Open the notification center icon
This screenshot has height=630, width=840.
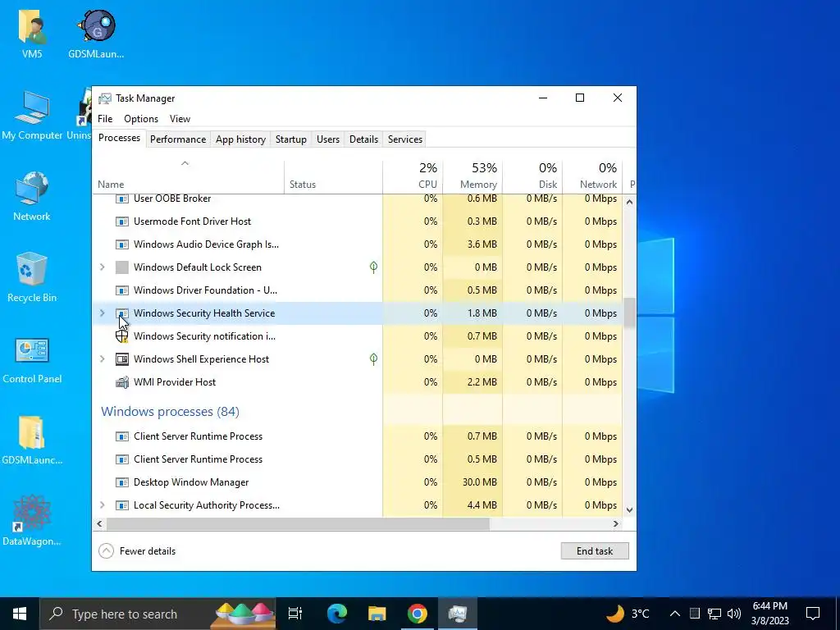[x=813, y=614]
